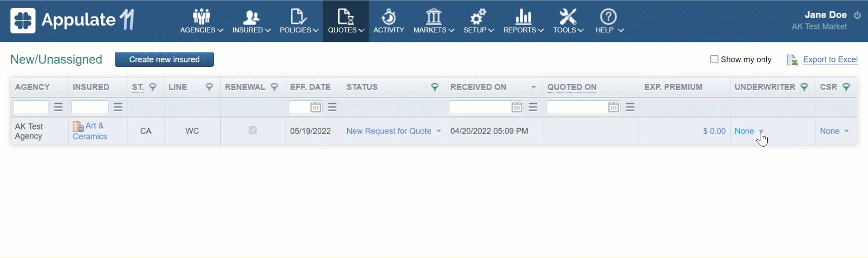The height and width of the screenshot is (258, 868).
Task: Open the Insured menu
Action: pos(251,21)
